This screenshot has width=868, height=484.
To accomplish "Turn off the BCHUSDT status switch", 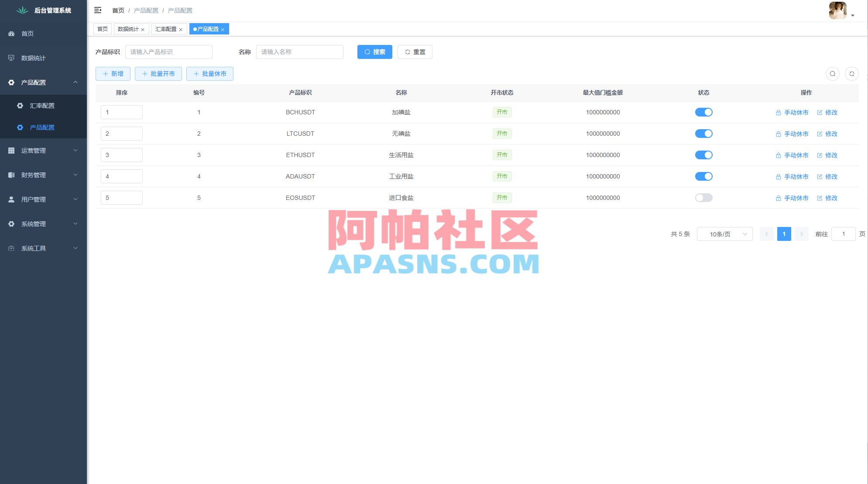I will click(703, 112).
